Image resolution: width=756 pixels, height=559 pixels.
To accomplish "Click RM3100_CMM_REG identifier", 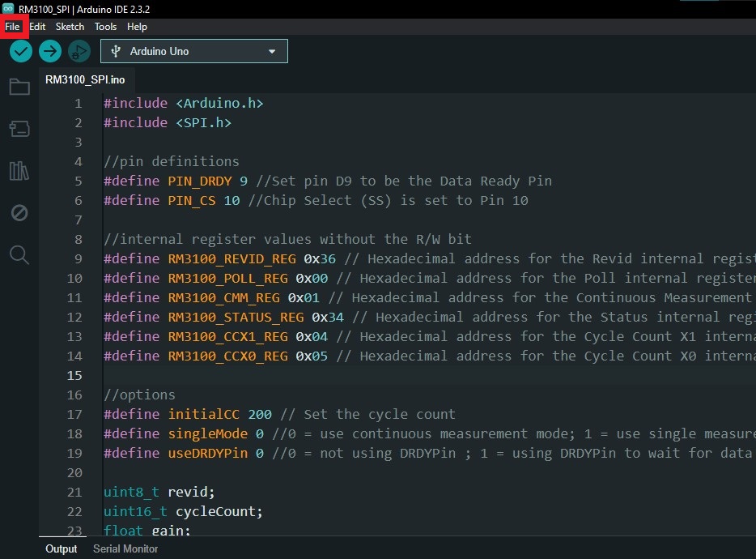I will (223, 297).
